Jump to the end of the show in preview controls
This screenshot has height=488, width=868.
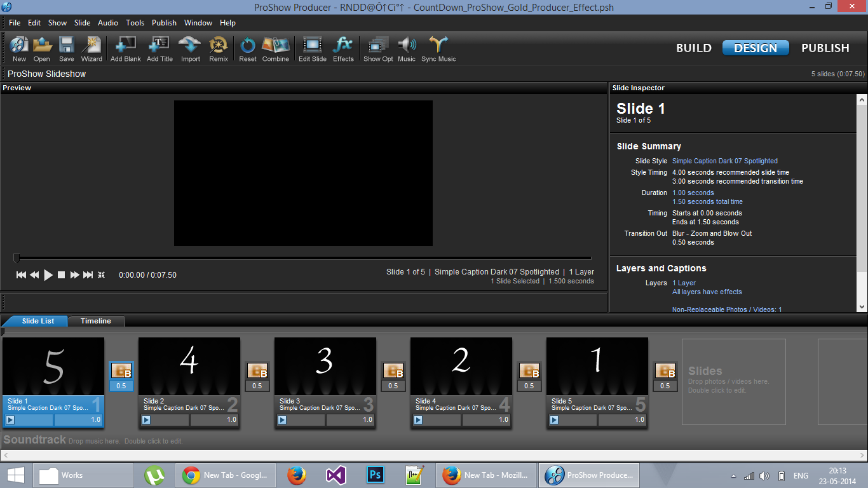pyautogui.click(x=88, y=275)
